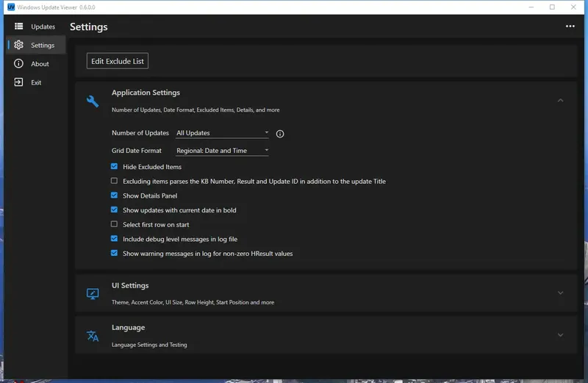Open the Grid Date Format dropdown

(222, 151)
